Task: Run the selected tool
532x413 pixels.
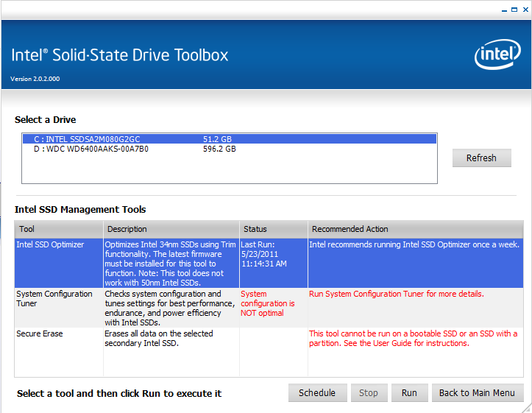Action: tap(409, 393)
